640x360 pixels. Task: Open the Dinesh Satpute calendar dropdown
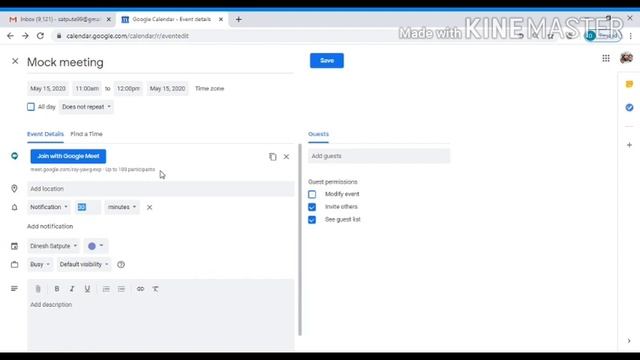coord(53,246)
